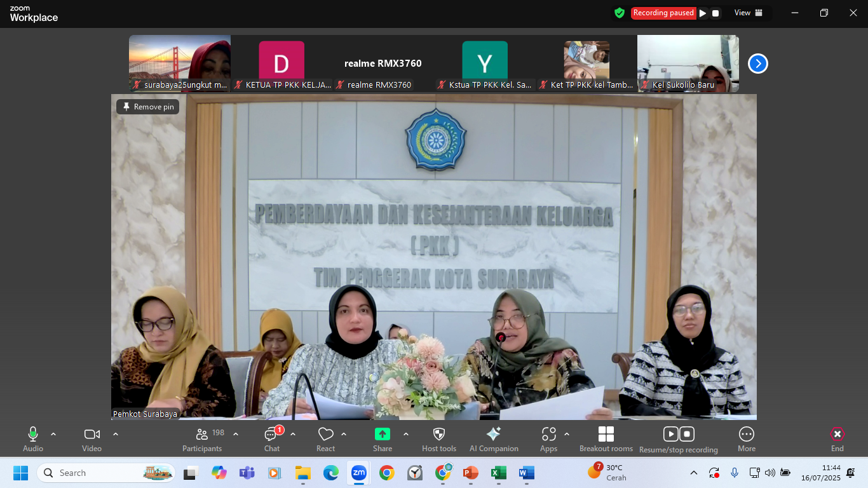Show hidden system tray icons
The width and height of the screenshot is (868, 488).
[x=694, y=473]
